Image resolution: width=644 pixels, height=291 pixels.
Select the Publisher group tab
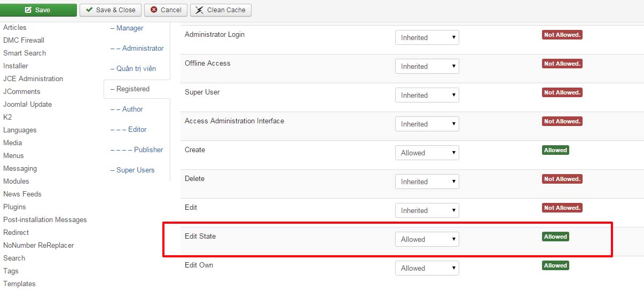tap(137, 150)
